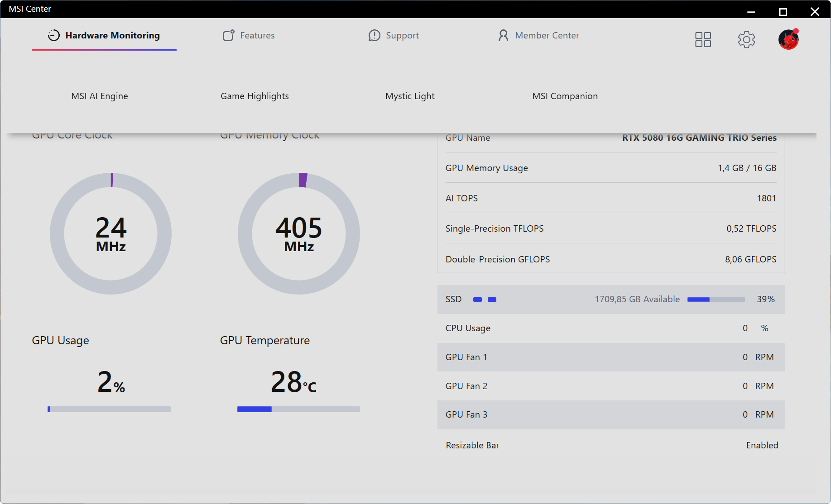Click the Resizable Bar 'Enabled' value
Screen dimensions: 831x504
[762, 445]
